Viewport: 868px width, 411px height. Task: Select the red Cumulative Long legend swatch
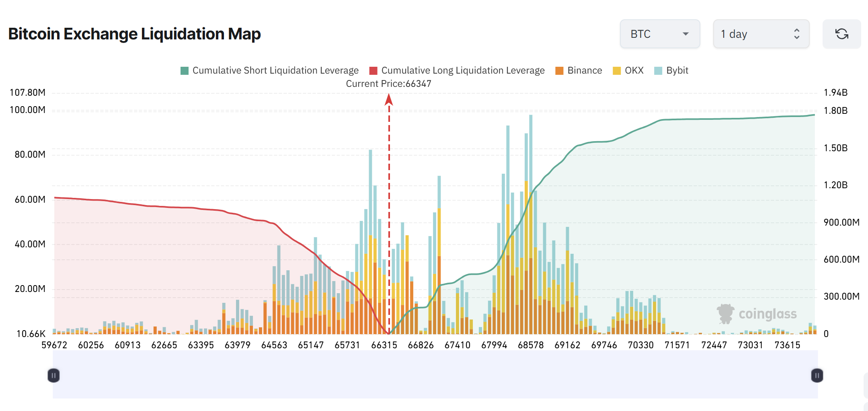[x=373, y=70]
